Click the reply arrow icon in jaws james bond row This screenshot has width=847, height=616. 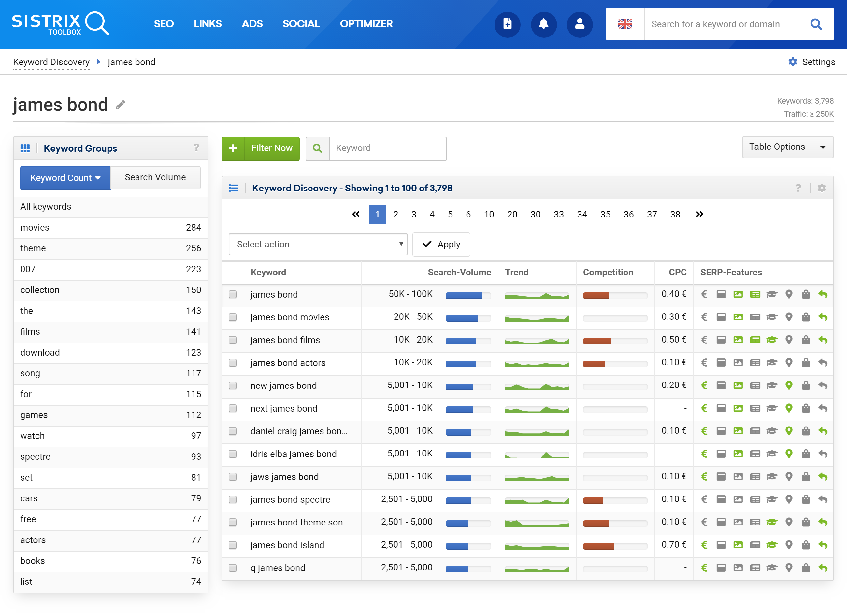pos(823,476)
